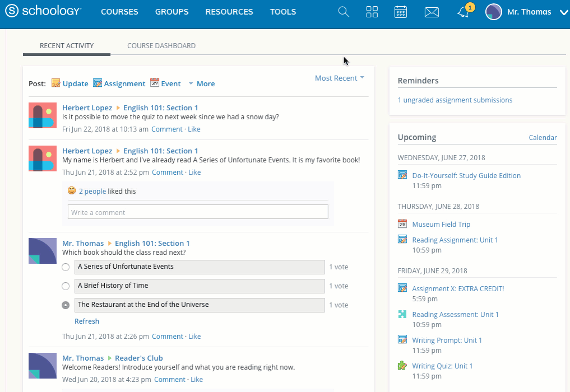Open 1 ungraded assignment submissions link
The width and height of the screenshot is (570, 392).
(455, 100)
